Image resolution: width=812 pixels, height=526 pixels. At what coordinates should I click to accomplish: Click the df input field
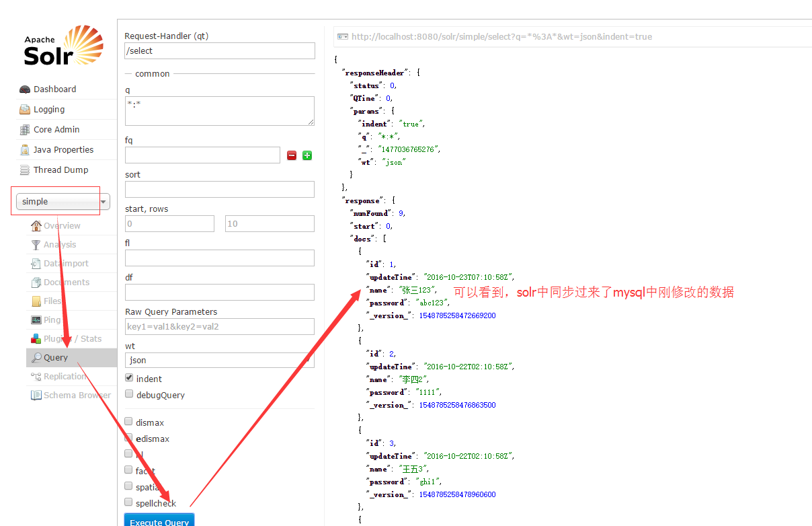click(x=220, y=292)
